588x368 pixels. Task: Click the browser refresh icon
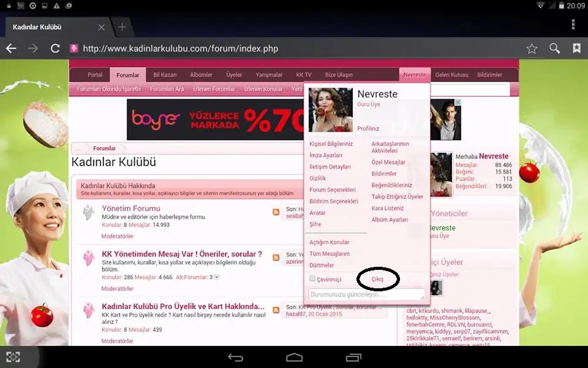tap(55, 48)
